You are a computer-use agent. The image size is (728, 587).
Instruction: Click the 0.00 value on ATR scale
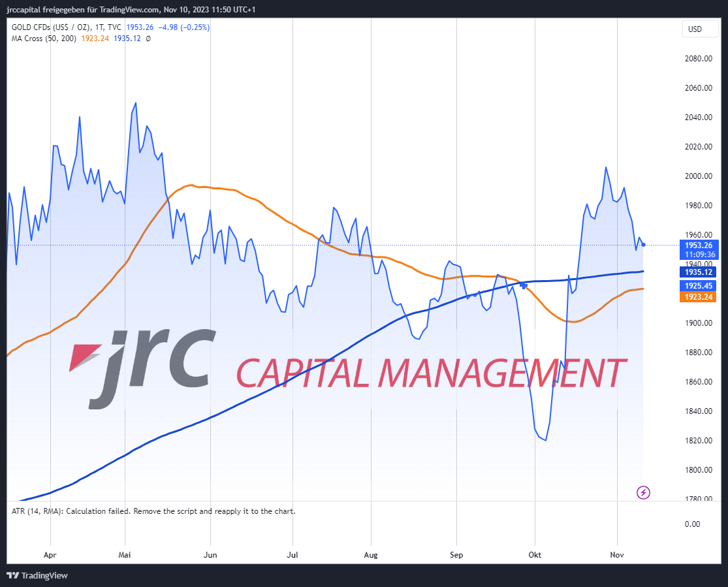692,524
